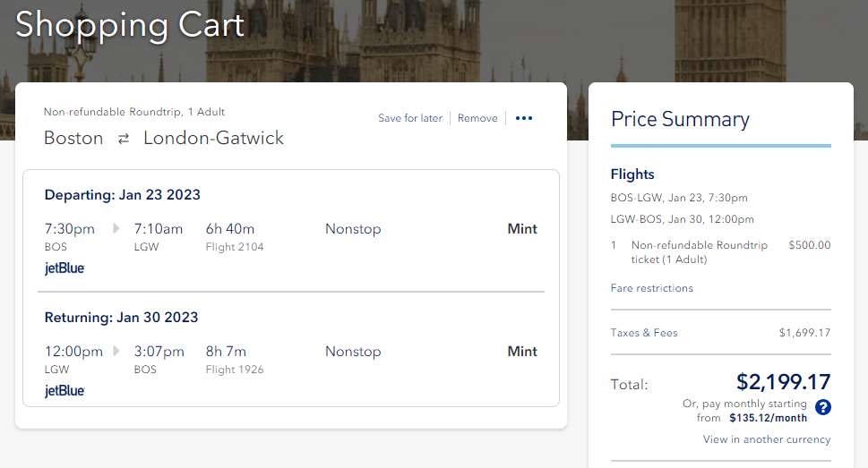
Task: Click the jetBlue logo under returning flight
Action: (64, 390)
